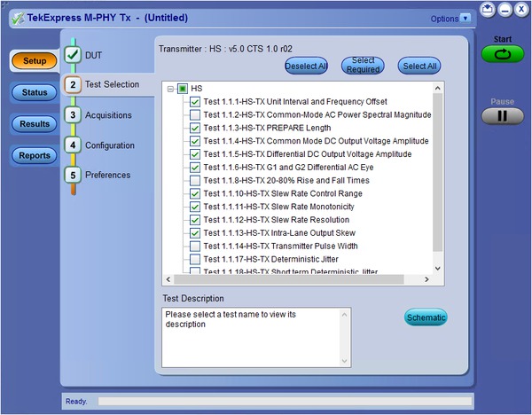Click the Test Description scroll up arrow

tap(344, 315)
